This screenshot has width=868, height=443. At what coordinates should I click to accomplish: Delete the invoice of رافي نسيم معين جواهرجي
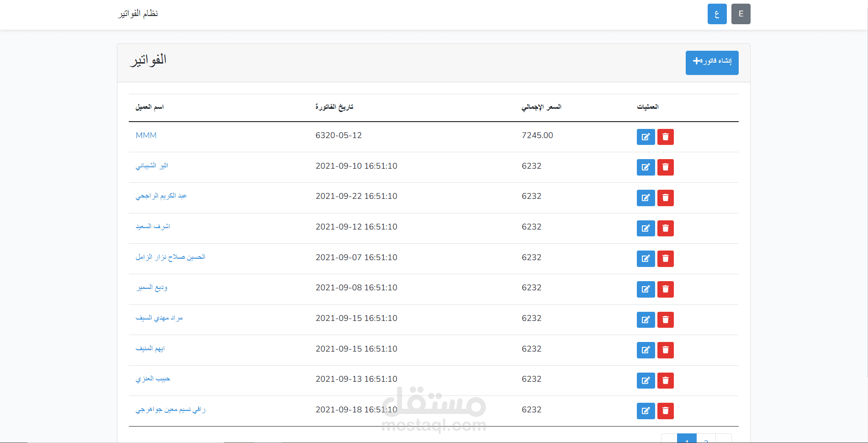tap(666, 411)
